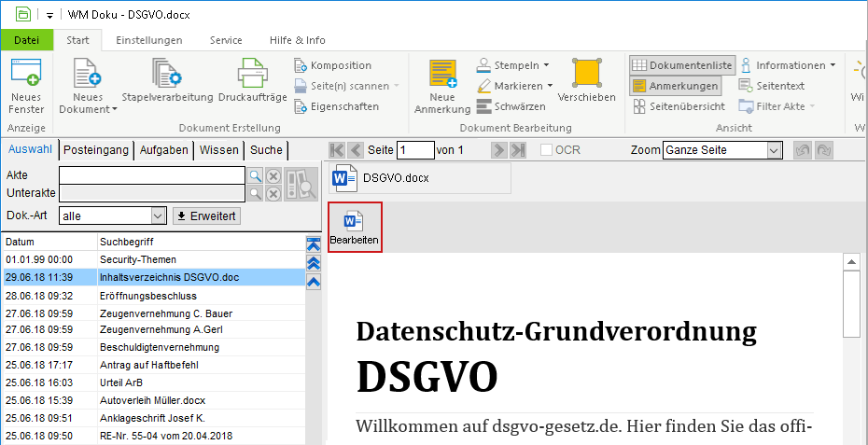Clear the Akte field
The height and width of the screenshot is (445, 868).
click(x=273, y=176)
